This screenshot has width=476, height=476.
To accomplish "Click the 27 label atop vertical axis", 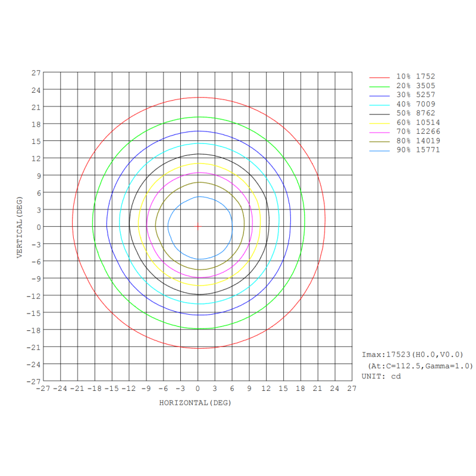I will (36, 73).
